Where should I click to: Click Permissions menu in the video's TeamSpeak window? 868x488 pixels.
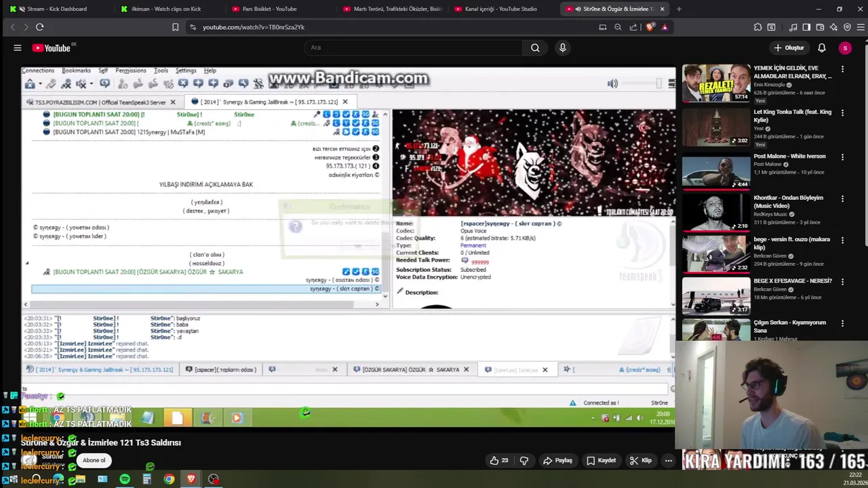click(x=130, y=70)
